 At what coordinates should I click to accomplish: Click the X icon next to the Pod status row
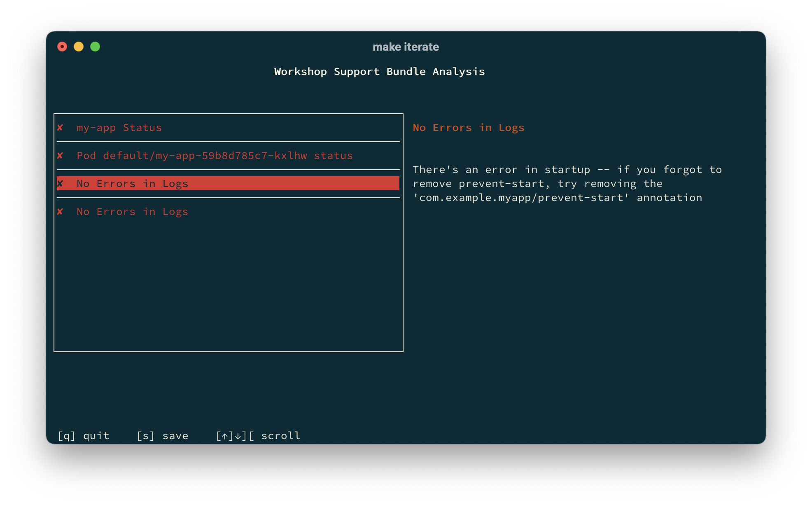60,156
